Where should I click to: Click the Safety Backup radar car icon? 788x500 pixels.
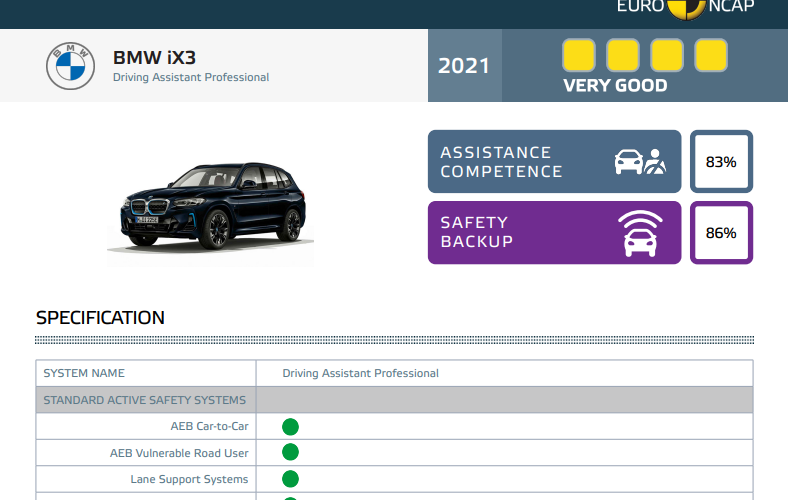640,233
